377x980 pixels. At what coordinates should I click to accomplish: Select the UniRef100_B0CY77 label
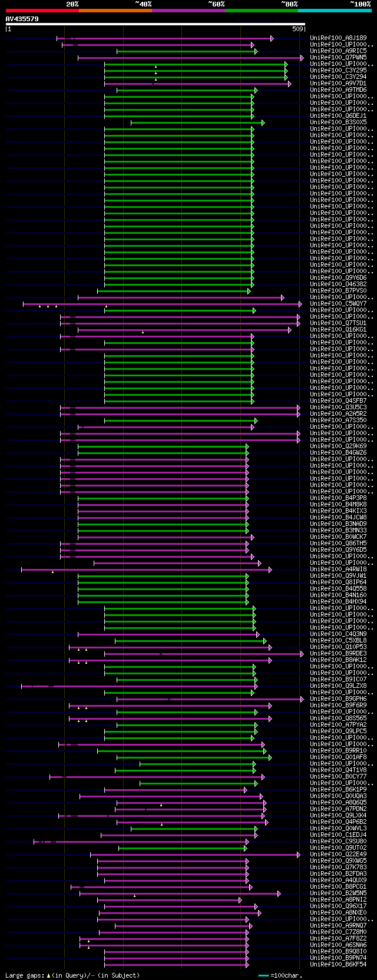click(x=338, y=777)
